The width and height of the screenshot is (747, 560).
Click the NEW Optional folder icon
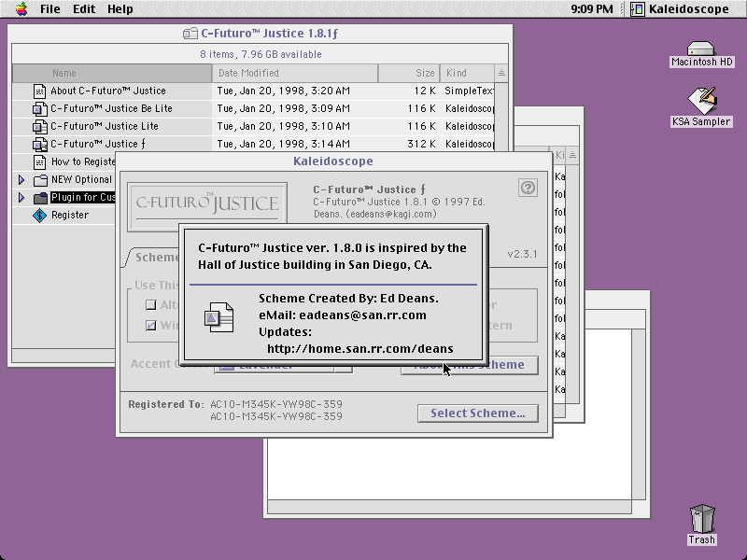coord(40,180)
